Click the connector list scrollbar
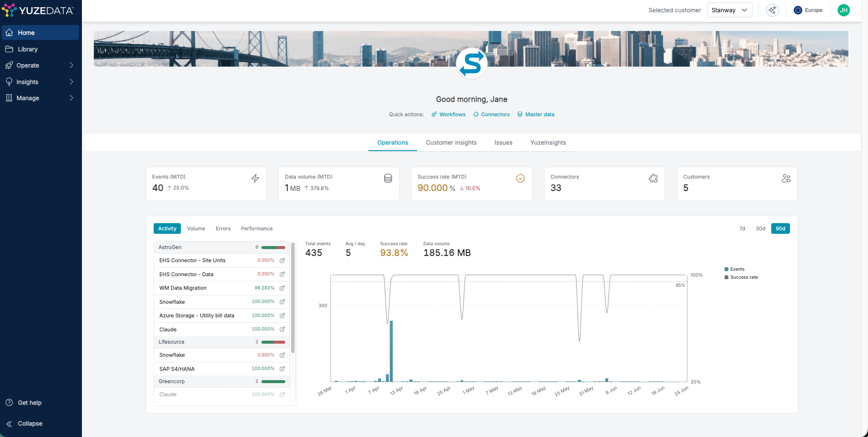The height and width of the screenshot is (437, 868). (293, 298)
